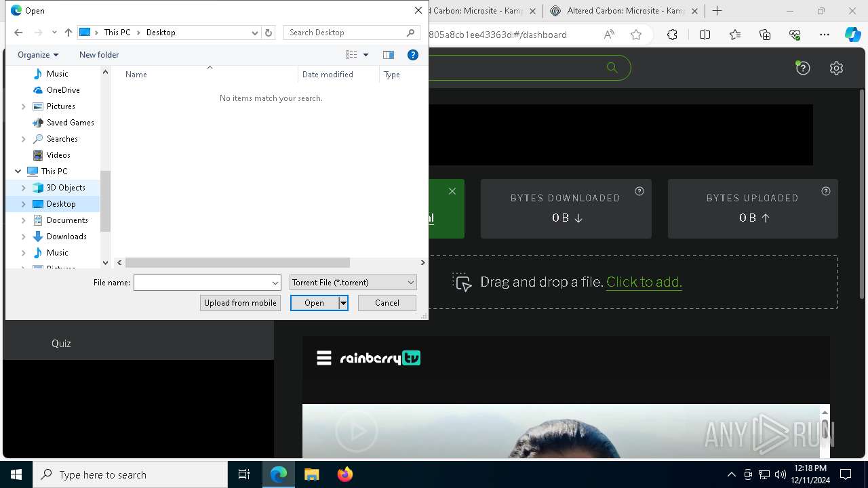This screenshot has width=868, height=488.
Task: Click the horizontal scrollbar in file list
Action: 237,262
